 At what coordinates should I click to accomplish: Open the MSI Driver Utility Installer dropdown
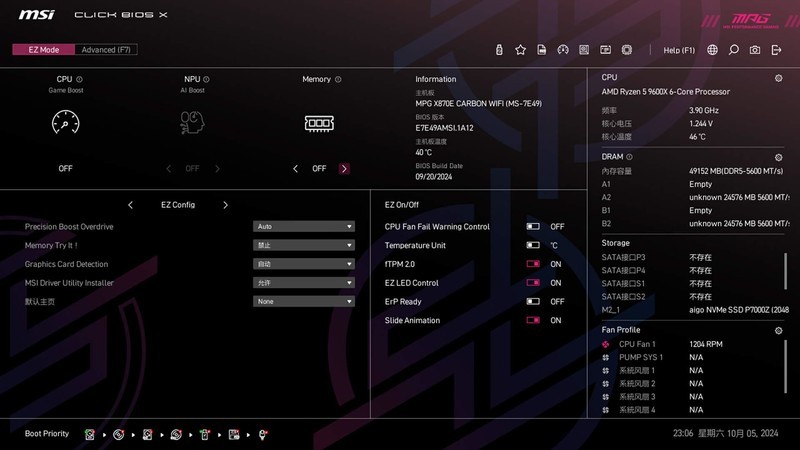point(304,283)
